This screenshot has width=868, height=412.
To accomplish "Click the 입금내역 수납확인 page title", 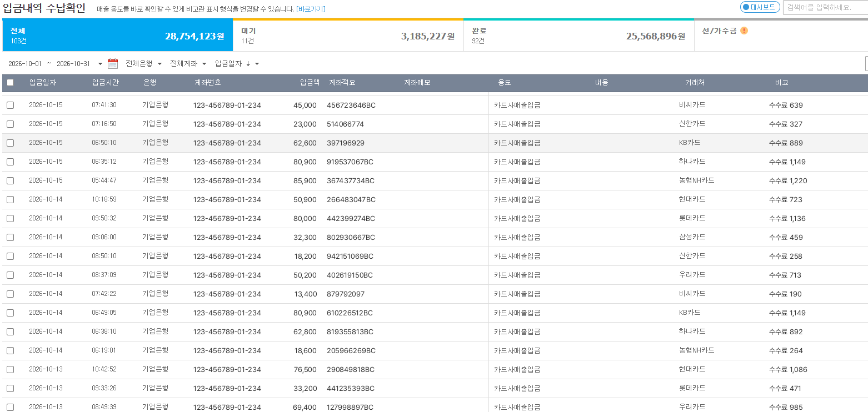I will click(44, 8).
